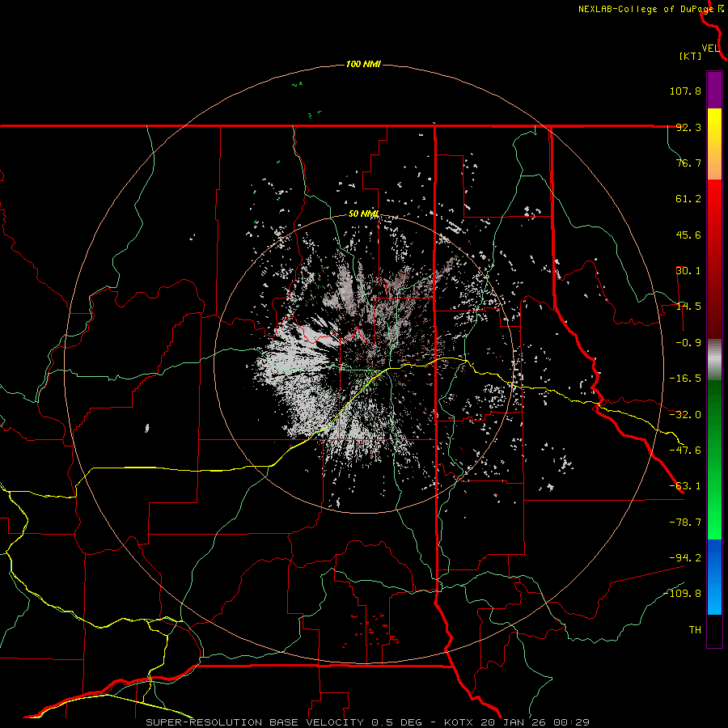Select the -0.9 velocity scale value
The image size is (728, 728).
(688, 343)
